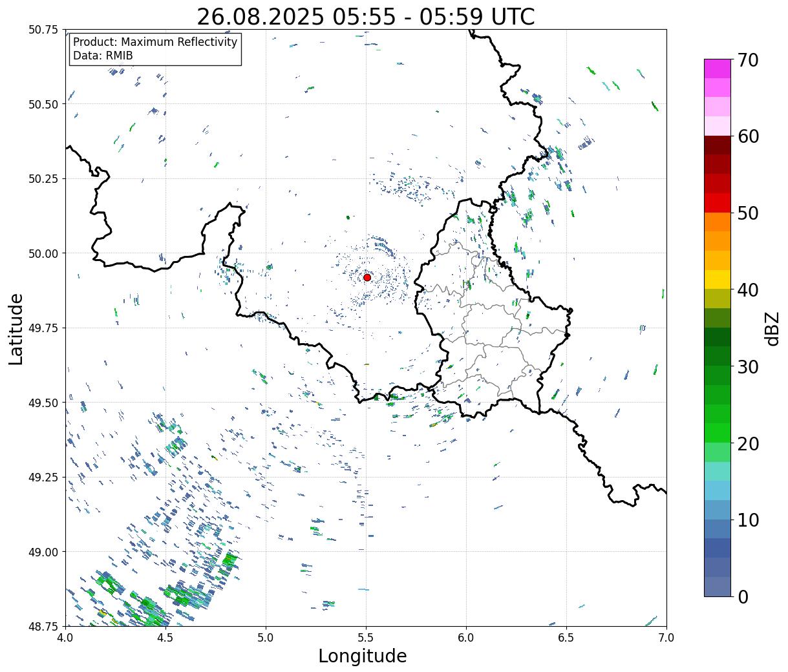788x672 pixels.
Task: Click the 50 colorbar tick label
Action: 748,213
